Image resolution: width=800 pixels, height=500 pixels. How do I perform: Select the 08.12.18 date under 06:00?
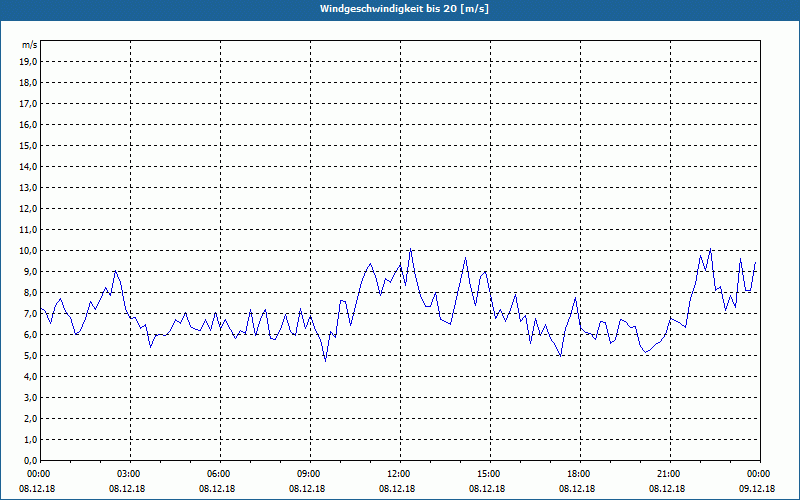click(217, 488)
